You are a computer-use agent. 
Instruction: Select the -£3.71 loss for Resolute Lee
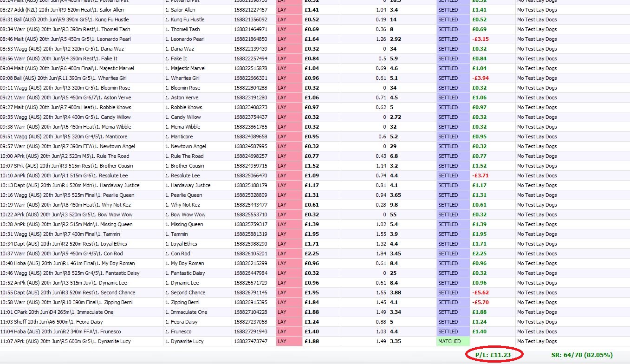click(x=481, y=175)
